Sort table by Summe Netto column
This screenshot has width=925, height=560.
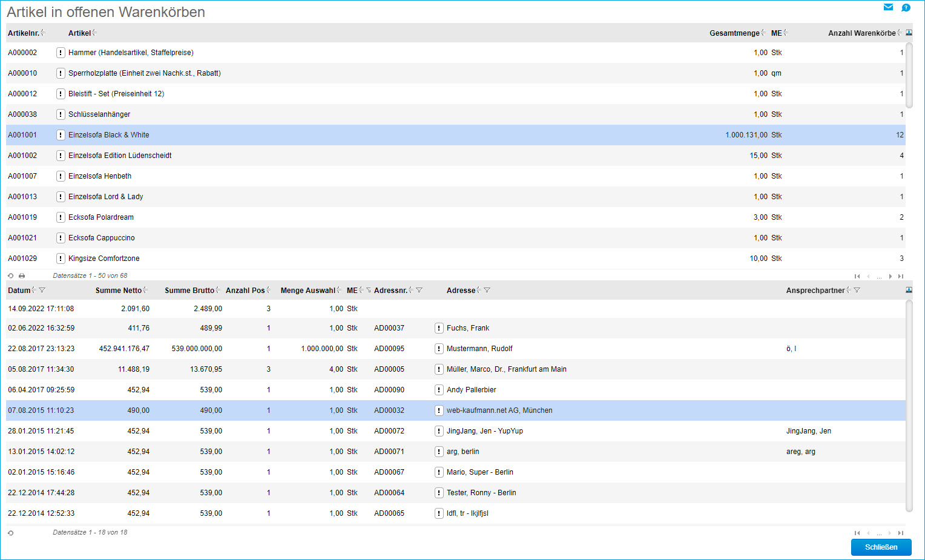119,291
